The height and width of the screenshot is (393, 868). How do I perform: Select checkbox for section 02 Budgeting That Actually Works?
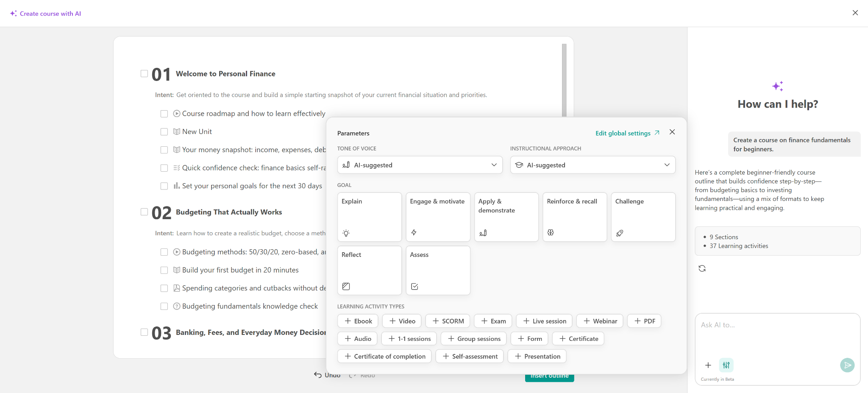pyautogui.click(x=144, y=212)
